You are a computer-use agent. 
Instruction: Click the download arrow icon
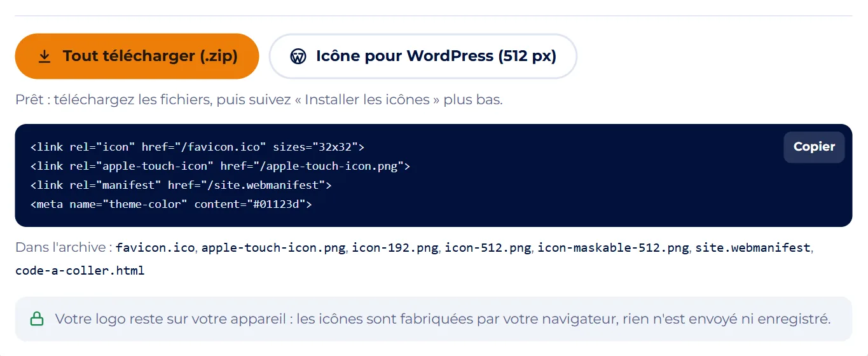45,57
